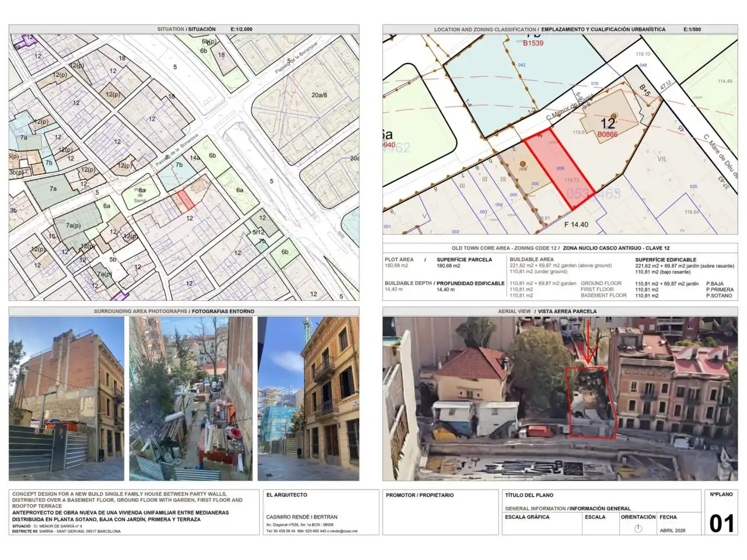This screenshot has width=747, height=560.
Task: Click the English 'CONCEPT DESIGN FOR A NEW BUILD' project title
Action: coord(127,500)
